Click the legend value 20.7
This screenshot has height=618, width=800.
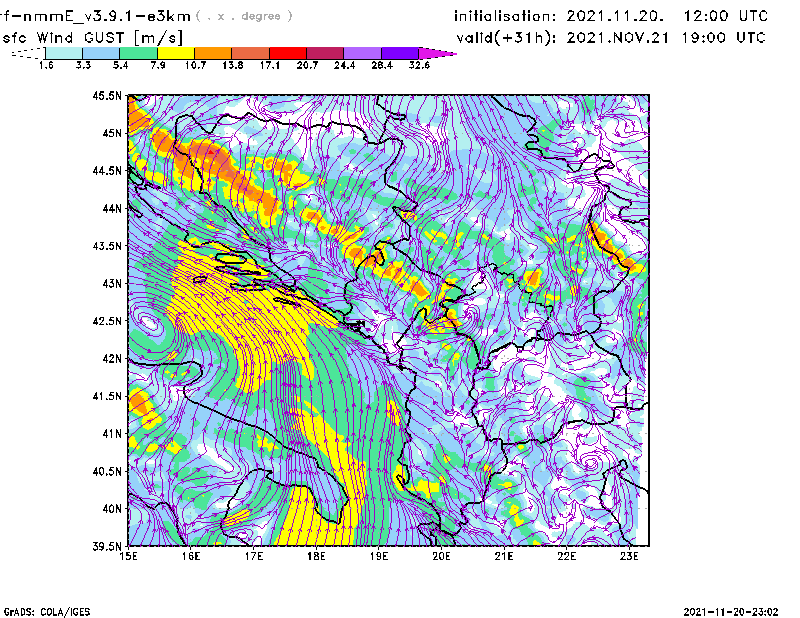[307, 65]
